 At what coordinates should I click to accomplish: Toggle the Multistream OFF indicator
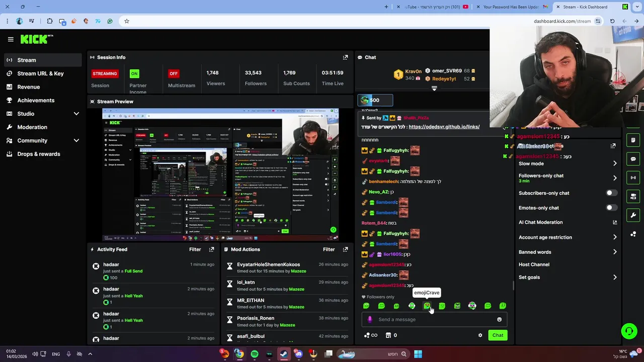tap(174, 73)
